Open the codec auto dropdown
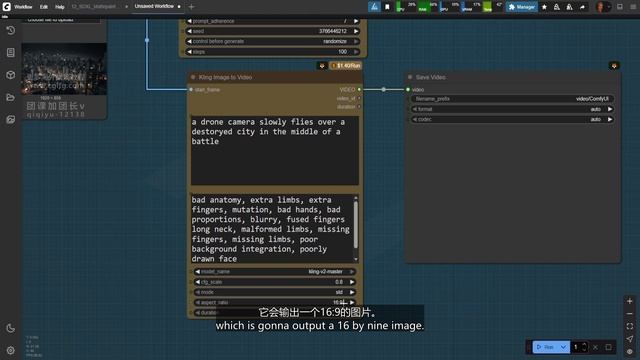 [512, 119]
